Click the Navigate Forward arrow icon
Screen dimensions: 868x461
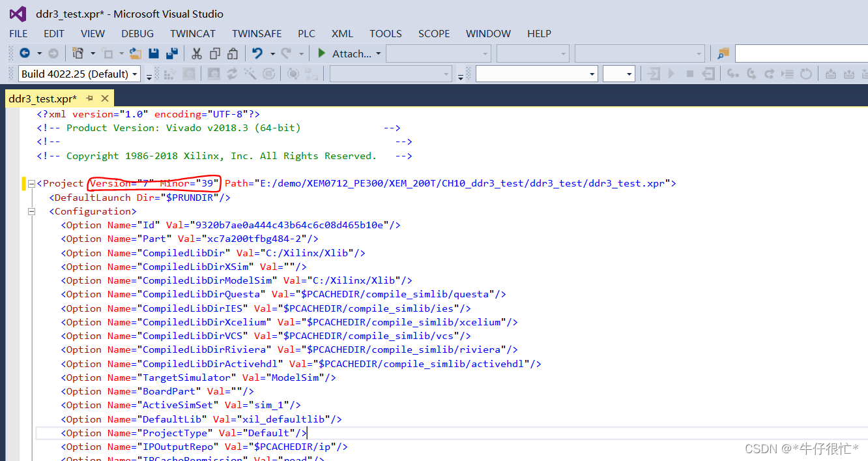click(53, 53)
